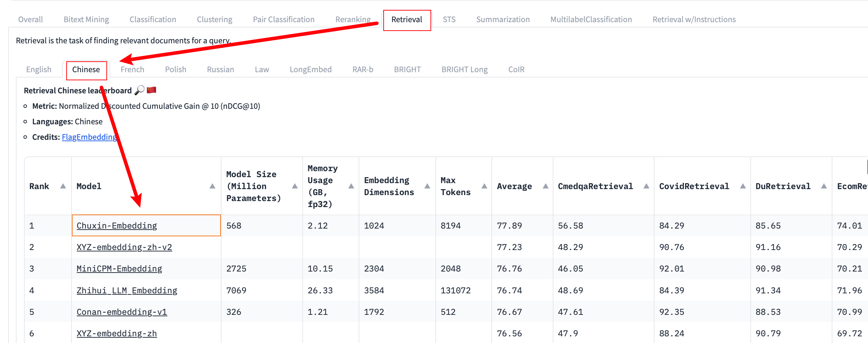Viewport: 868px width, 343px height.
Task: Sort by CmedqaRetrieval arrow icon
Action: (x=646, y=186)
